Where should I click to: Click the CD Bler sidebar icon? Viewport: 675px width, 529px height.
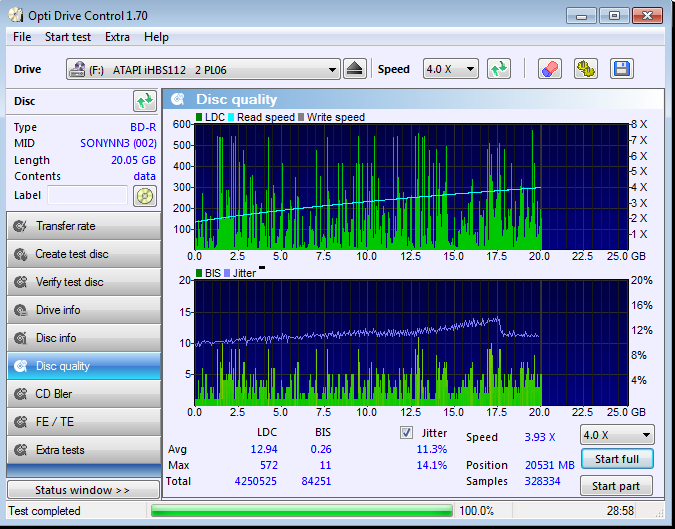(x=20, y=394)
